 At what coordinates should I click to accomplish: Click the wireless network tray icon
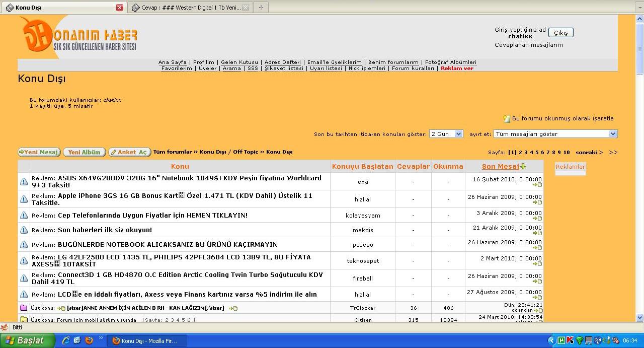tap(580, 340)
